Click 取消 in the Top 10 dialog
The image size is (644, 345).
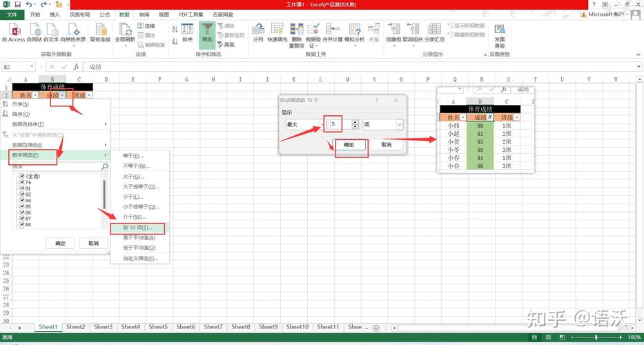[x=386, y=145]
